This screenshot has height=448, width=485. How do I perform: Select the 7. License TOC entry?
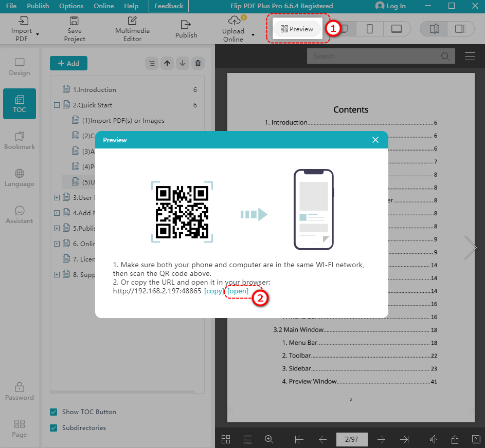79,259
